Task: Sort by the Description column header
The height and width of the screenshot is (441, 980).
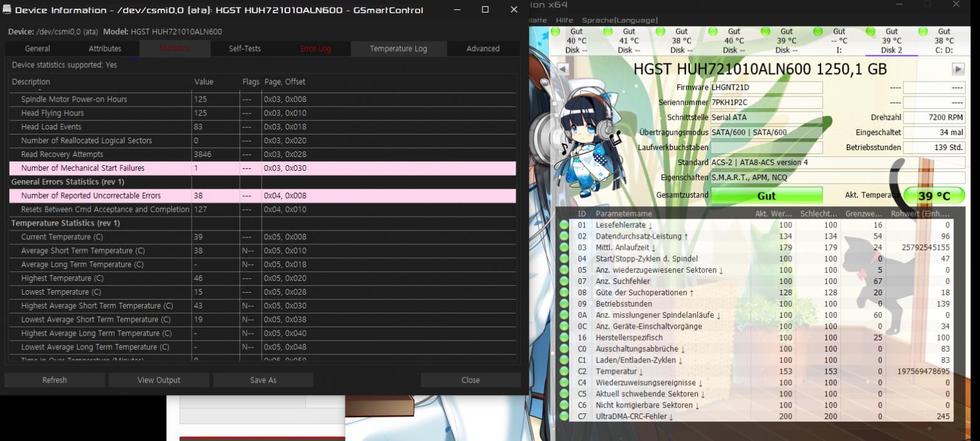Action: point(101,82)
